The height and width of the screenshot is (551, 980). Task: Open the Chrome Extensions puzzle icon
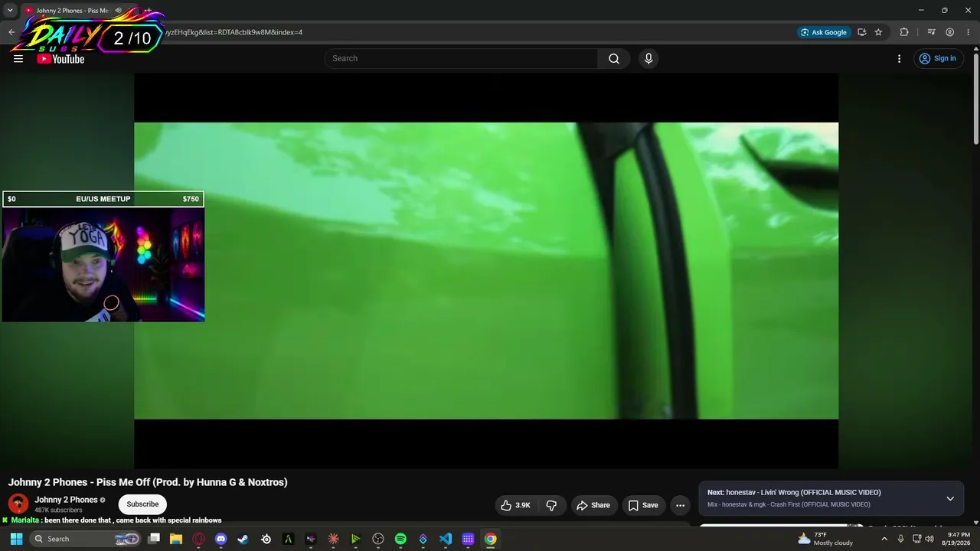(x=904, y=32)
